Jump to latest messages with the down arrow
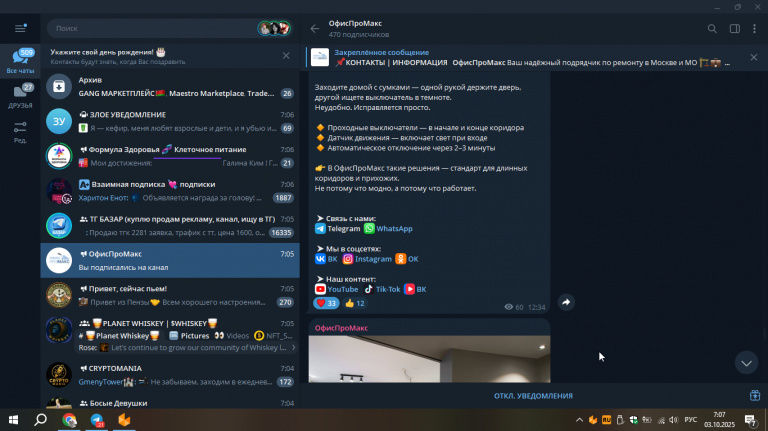The width and height of the screenshot is (768, 431). pos(746,363)
